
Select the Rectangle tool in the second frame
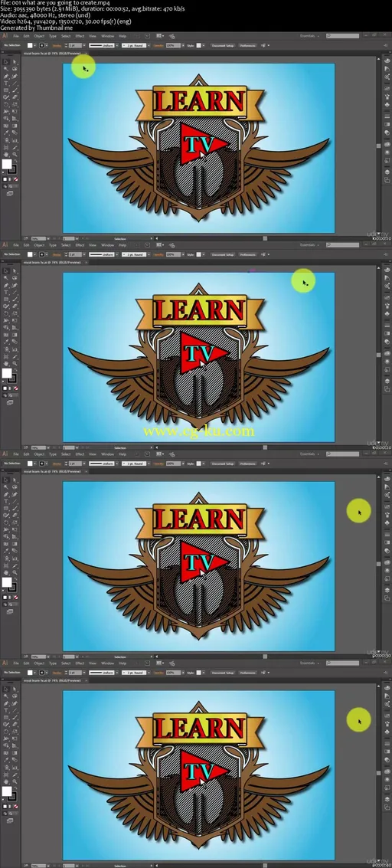5,299
